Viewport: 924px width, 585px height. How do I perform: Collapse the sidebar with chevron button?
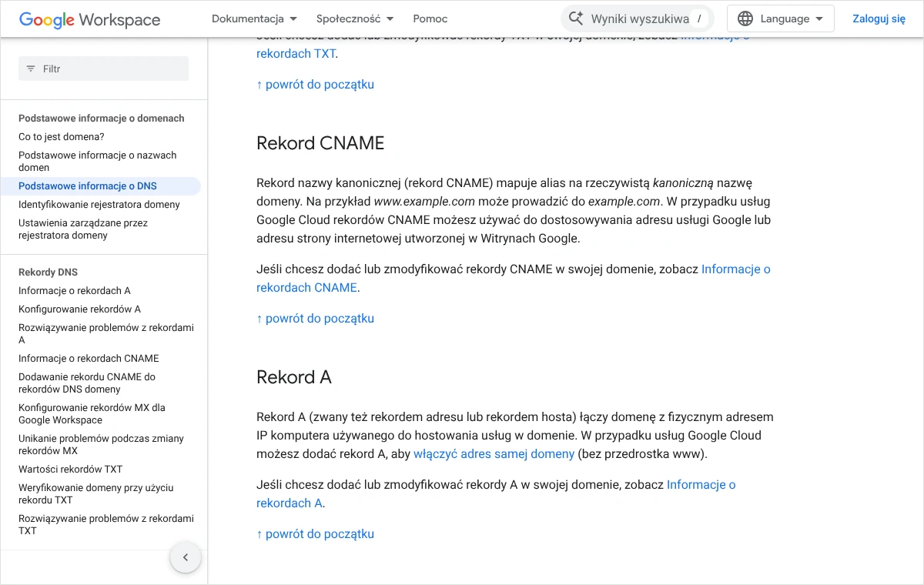click(186, 557)
